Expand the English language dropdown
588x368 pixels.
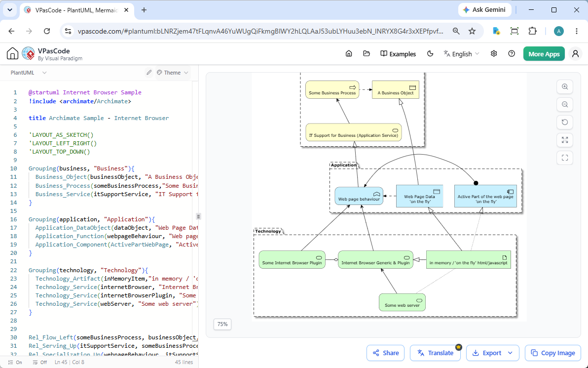click(461, 54)
